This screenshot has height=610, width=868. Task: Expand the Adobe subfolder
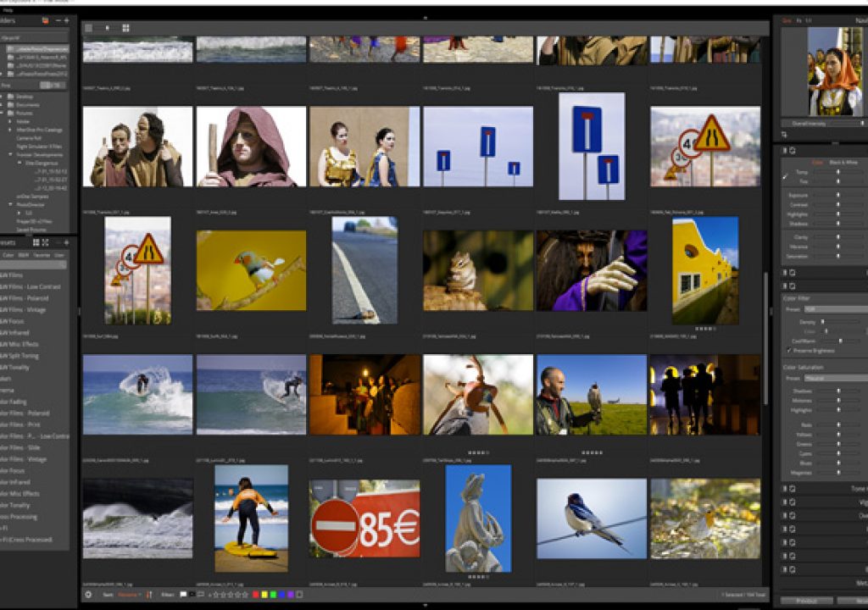coord(10,121)
